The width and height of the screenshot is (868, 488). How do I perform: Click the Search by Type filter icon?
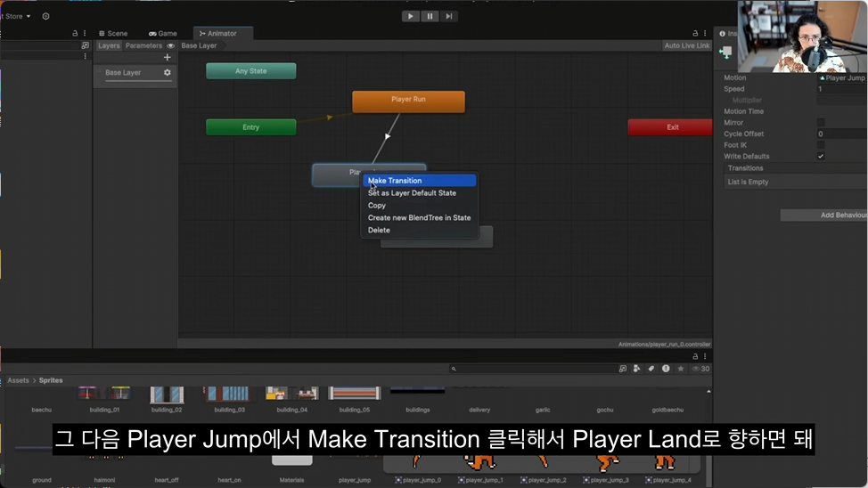pyautogui.click(x=636, y=369)
